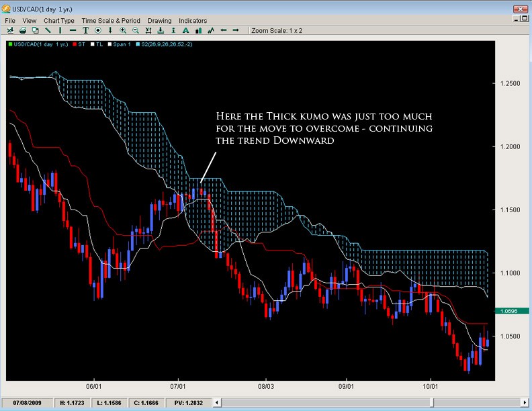Viewport: 532px width, 411px height.
Task: Click the S2(26,9,26,26,52,-2) legend label
Action: tap(167, 44)
